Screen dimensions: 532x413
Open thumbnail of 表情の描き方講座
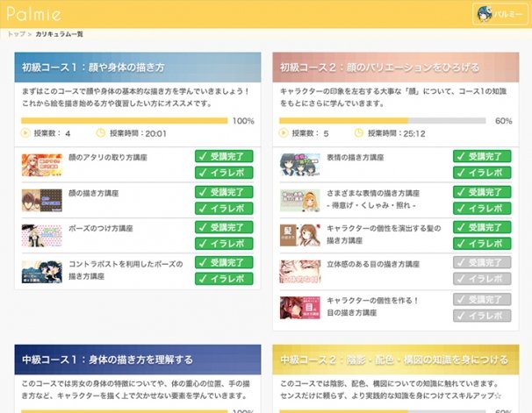[x=300, y=165]
